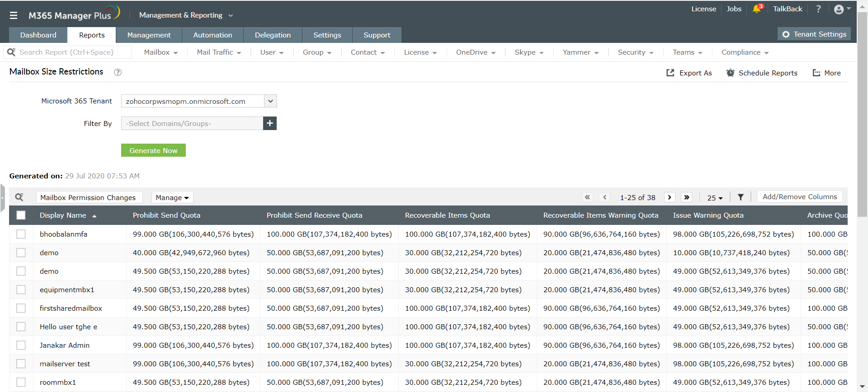868x392 pixels.
Task: Open the Mail Traffic reports menu
Action: pyautogui.click(x=219, y=52)
